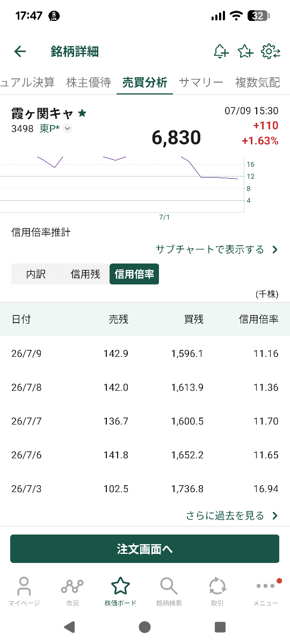Tap the 日付 column header
Viewport: 290px width, 644px height.
[21, 319]
